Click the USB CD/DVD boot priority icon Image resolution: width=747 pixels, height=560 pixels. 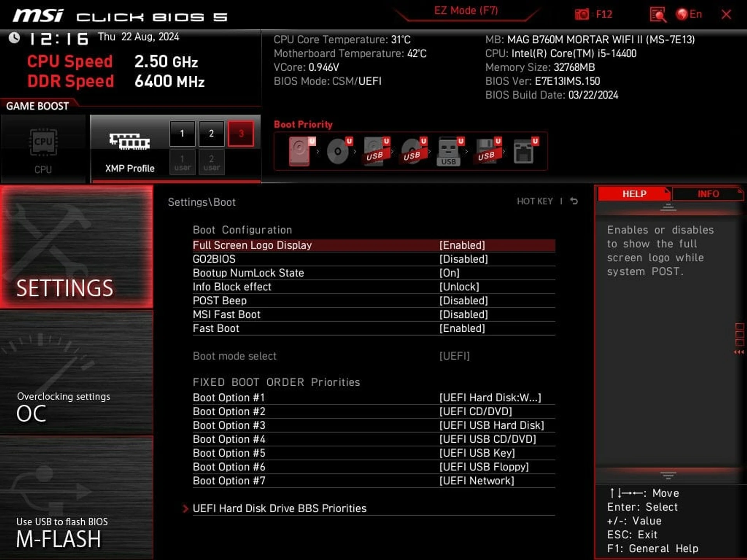tap(414, 151)
